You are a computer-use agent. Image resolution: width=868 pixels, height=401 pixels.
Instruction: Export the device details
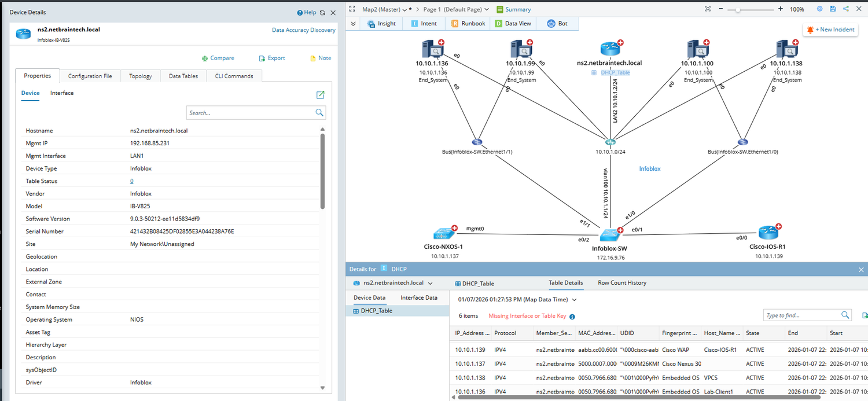272,58
